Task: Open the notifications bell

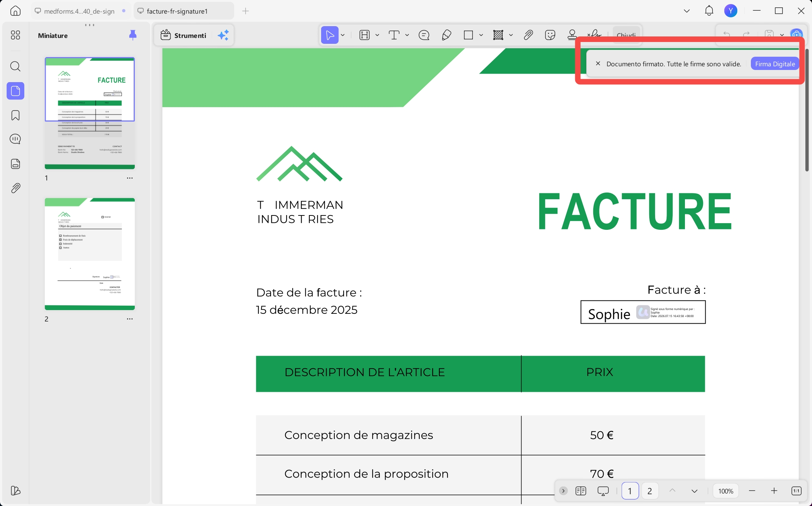Action: (709, 11)
